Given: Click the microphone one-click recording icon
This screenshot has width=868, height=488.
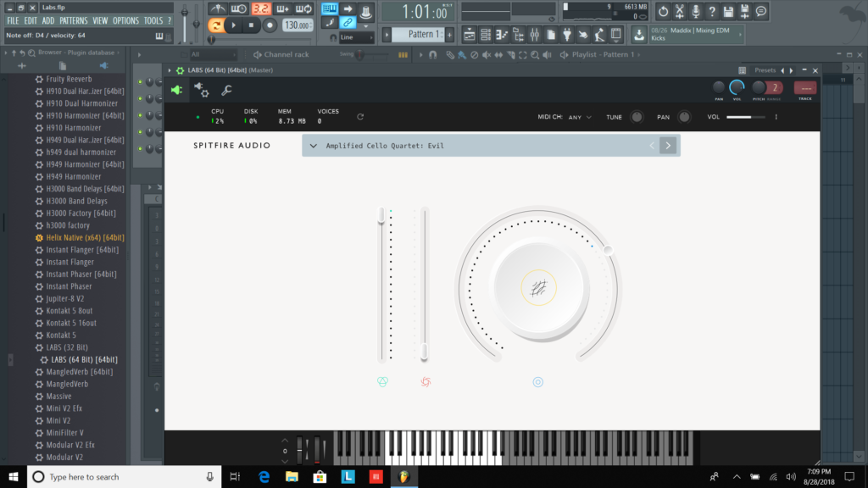Looking at the screenshot, I should pos(696,10).
